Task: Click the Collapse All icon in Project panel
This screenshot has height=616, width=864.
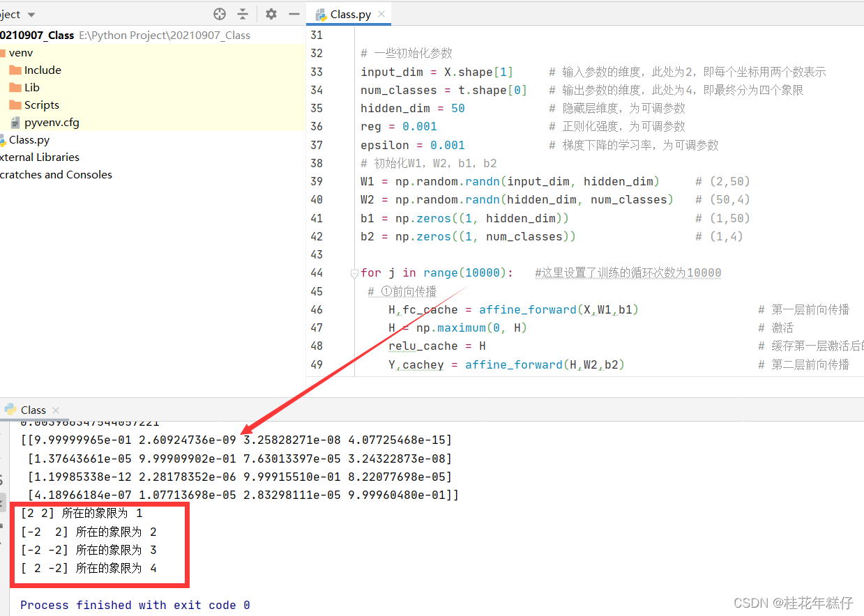Action: point(243,14)
